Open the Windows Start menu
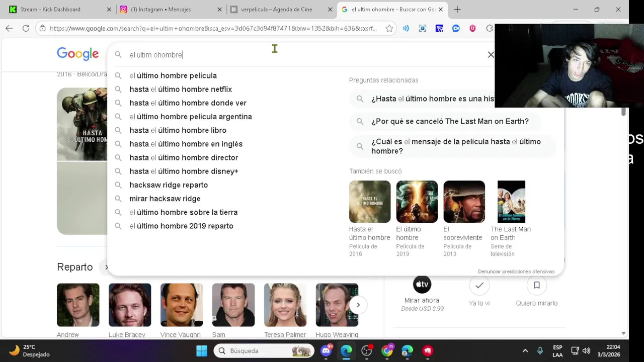 click(202, 351)
